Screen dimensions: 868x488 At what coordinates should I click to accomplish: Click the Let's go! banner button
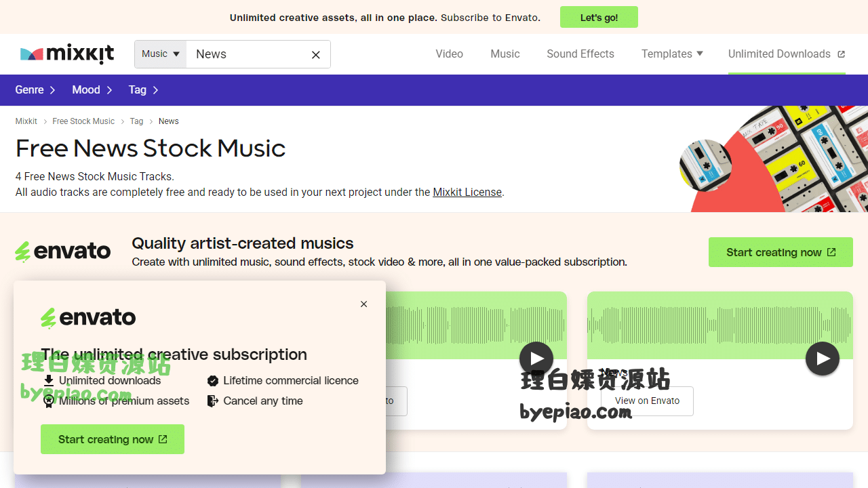click(x=599, y=18)
